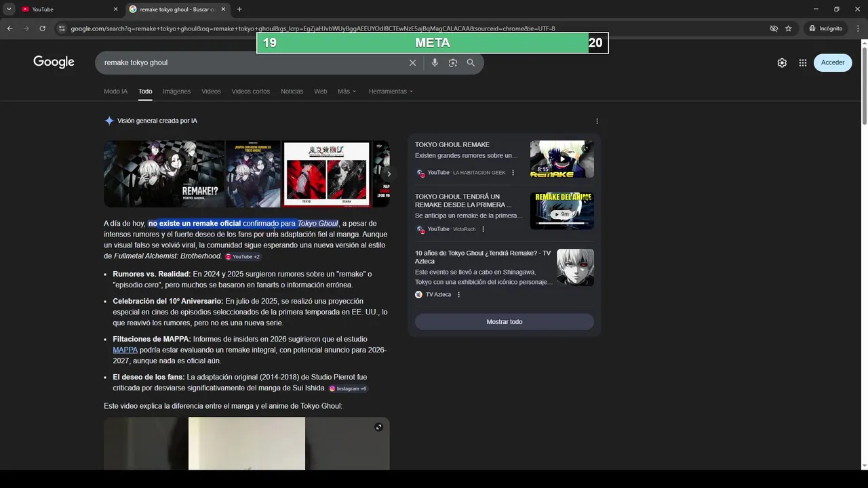Click the YouTube +2 source chip
This screenshot has height=488, width=868.
242,257
